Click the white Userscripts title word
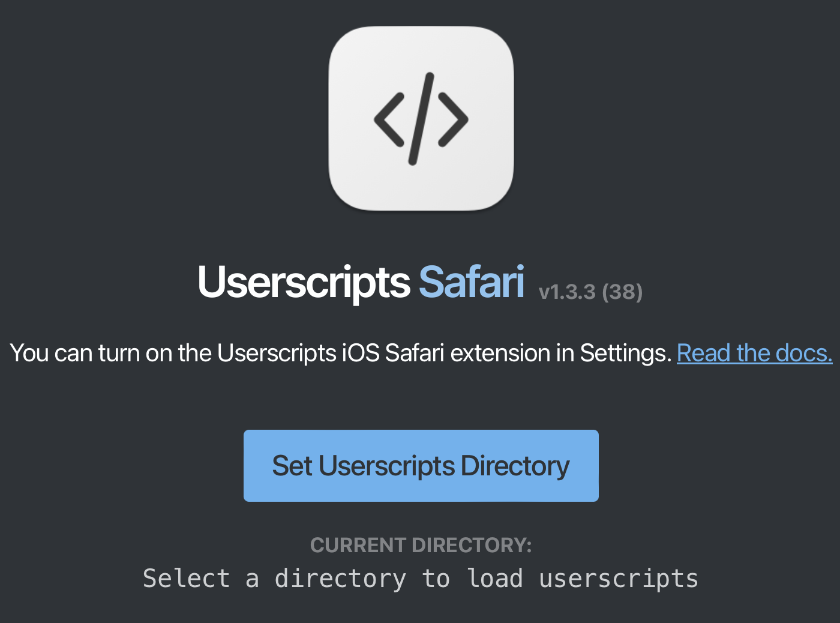The height and width of the screenshot is (623, 840). pyautogui.click(x=304, y=282)
